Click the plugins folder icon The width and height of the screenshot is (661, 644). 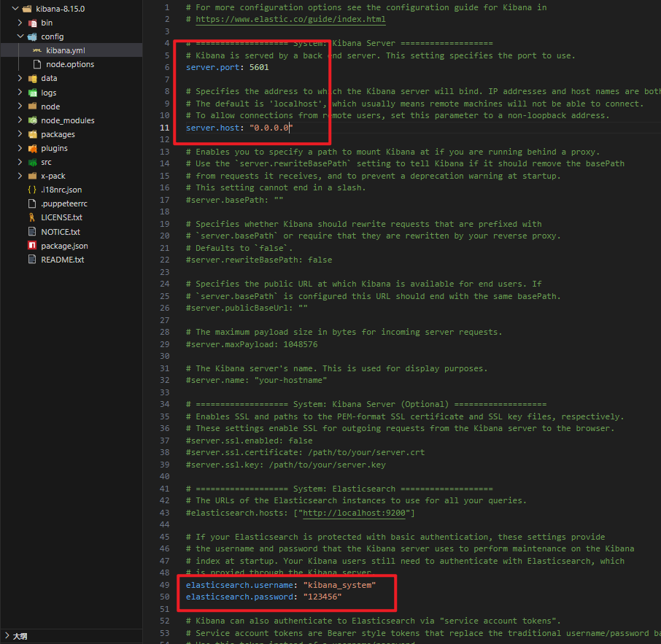tap(32, 148)
